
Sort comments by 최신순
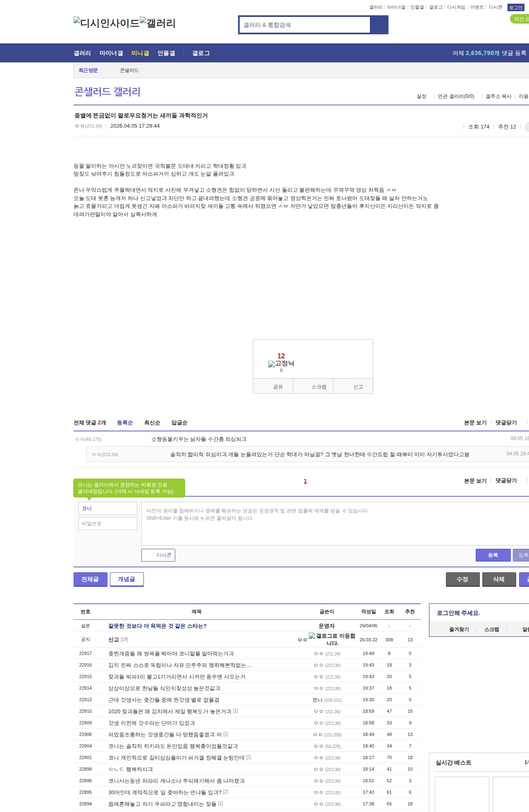pyautogui.click(x=152, y=423)
